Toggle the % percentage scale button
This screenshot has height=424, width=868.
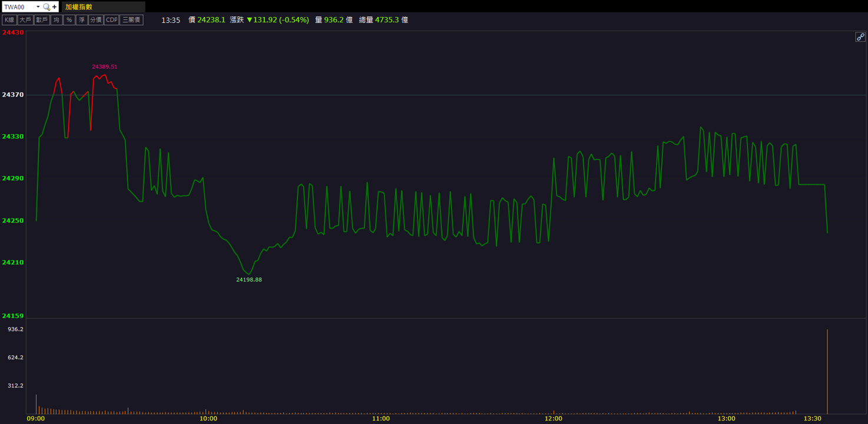pyautogui.click(x=69, y=20)
